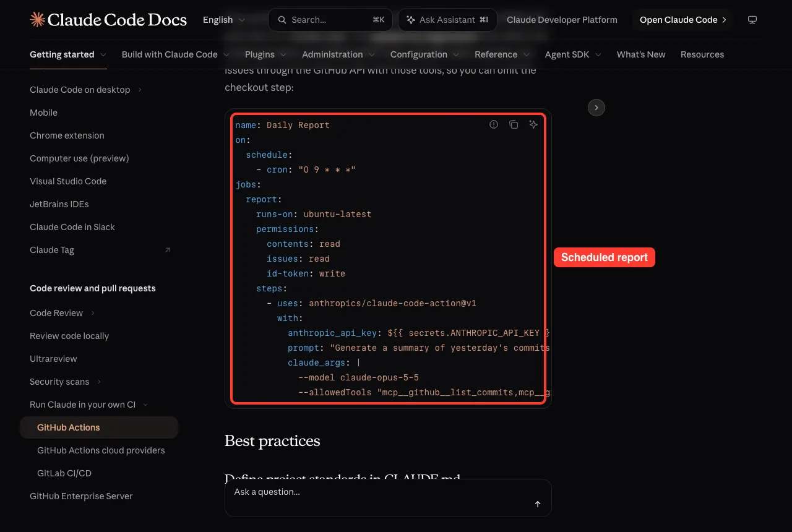
Task: Click the report icon on the code block
Action: tap(494, 124)
